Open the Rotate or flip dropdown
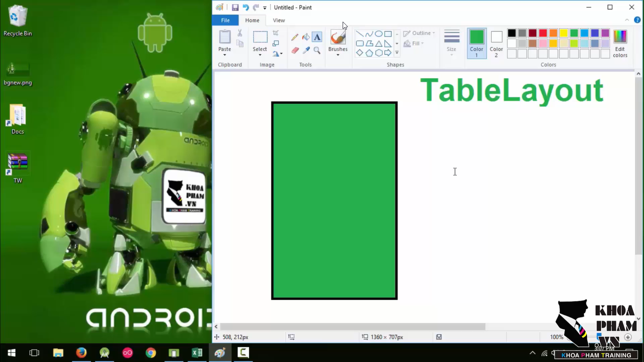The width and height of the screenshot is (644, 362). point(278,54)
